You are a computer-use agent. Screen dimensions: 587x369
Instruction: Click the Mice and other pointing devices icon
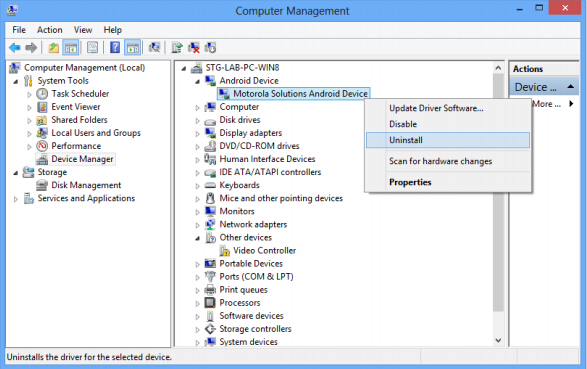210,198
